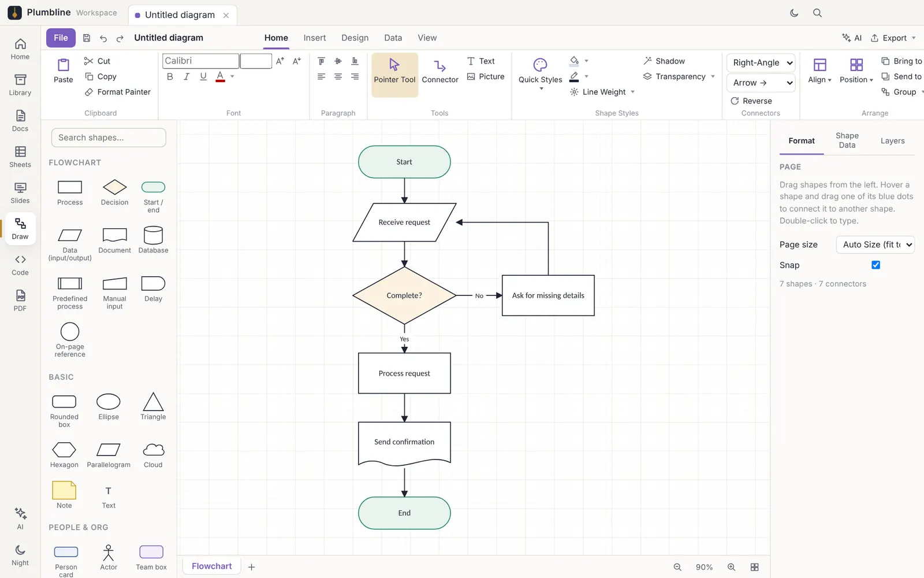Uncheck the Snap checkbox
This screenshot has width=924, height=578.
[875, 265]
